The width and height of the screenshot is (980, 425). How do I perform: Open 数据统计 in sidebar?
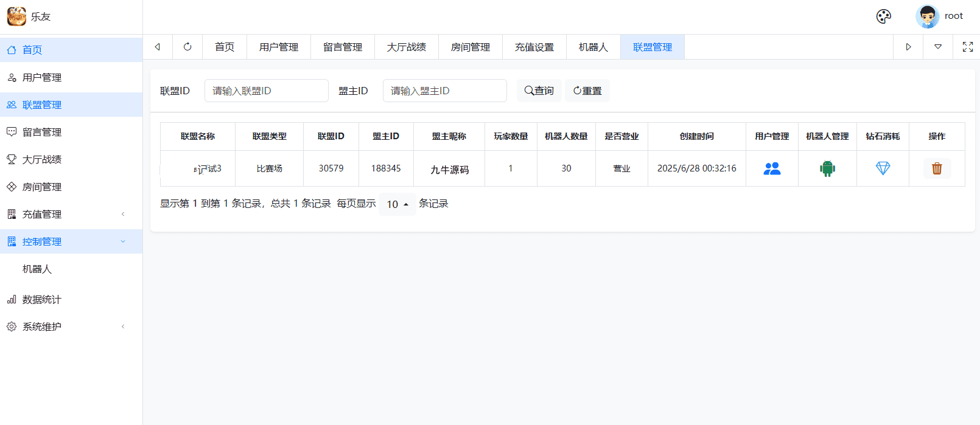(x=71, y=299)
